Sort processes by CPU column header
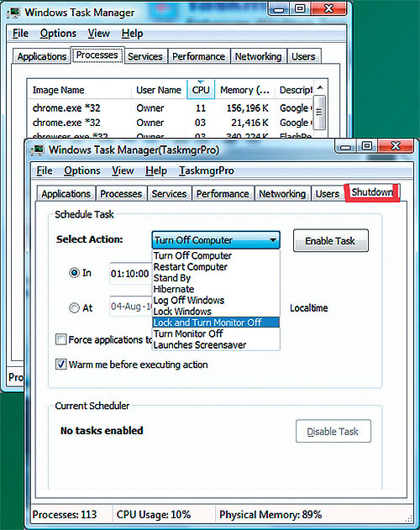The height and width of the screenshot is (530, 420). (x=201, y=90)
